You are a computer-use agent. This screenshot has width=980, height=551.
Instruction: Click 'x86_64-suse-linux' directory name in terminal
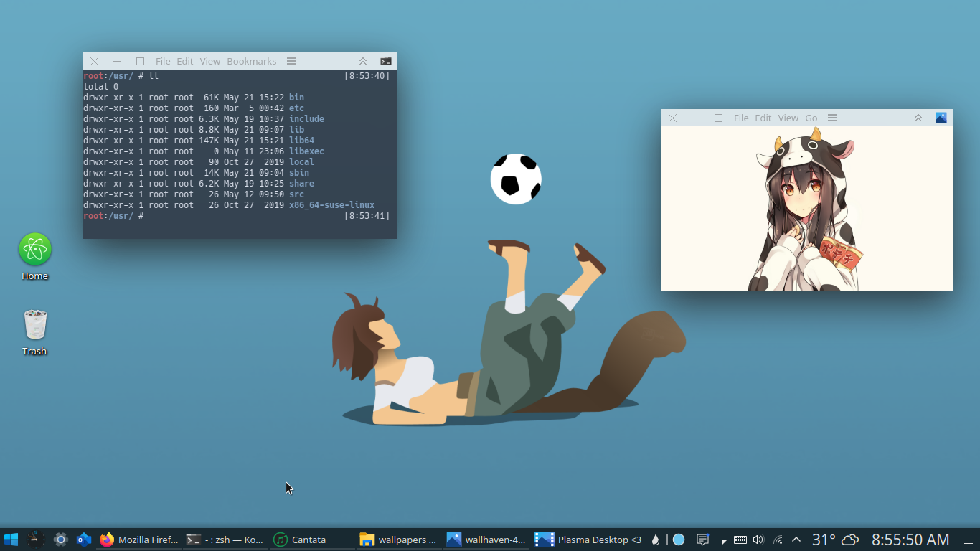pos(331,205)
